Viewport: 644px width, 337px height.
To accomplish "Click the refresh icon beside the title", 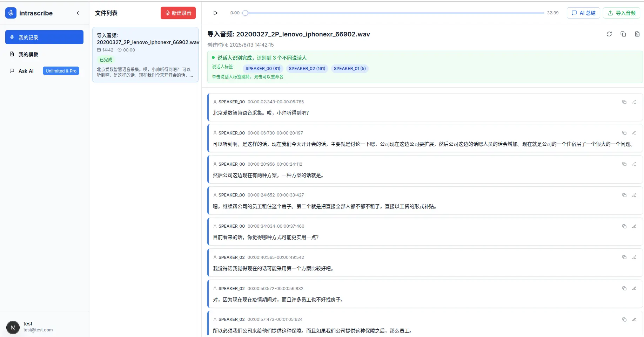I will [609, 34].
